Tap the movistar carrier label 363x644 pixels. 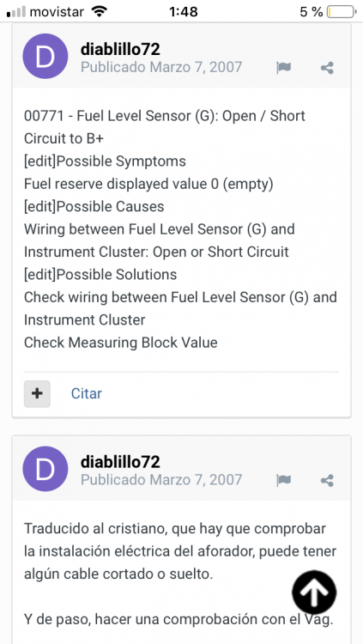point(57,12)
